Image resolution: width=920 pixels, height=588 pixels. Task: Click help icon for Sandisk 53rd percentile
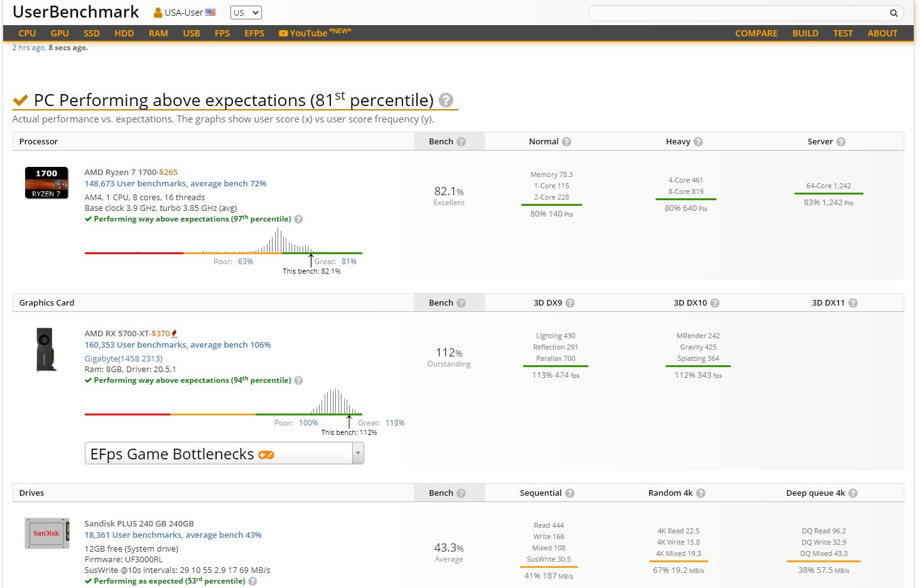coord(252,581)
